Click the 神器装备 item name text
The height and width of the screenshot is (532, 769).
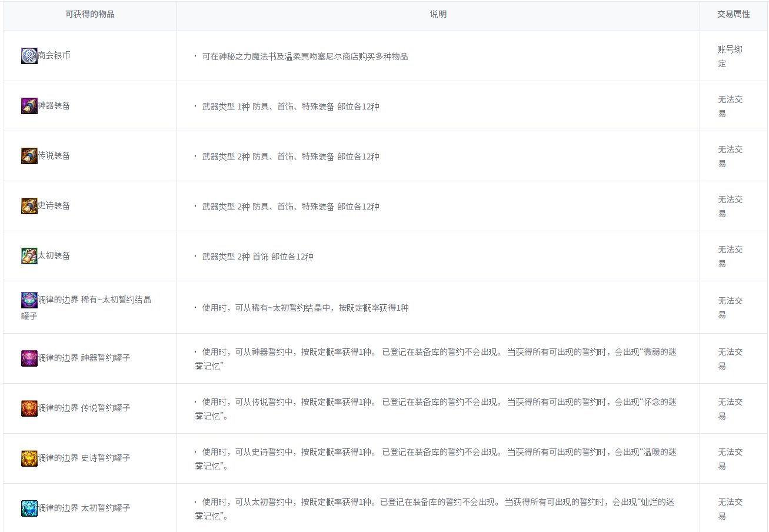54,106
